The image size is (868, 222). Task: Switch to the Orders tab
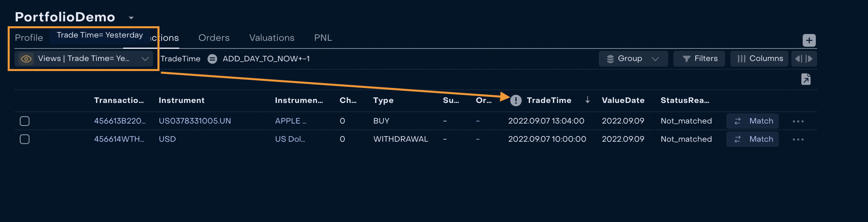pos(214,38)
